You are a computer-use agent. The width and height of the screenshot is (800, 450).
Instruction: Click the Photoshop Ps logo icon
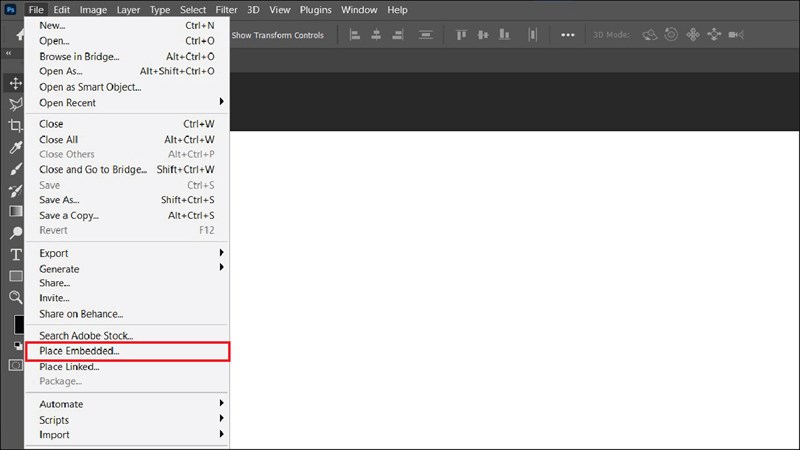[x=10, y=10]
